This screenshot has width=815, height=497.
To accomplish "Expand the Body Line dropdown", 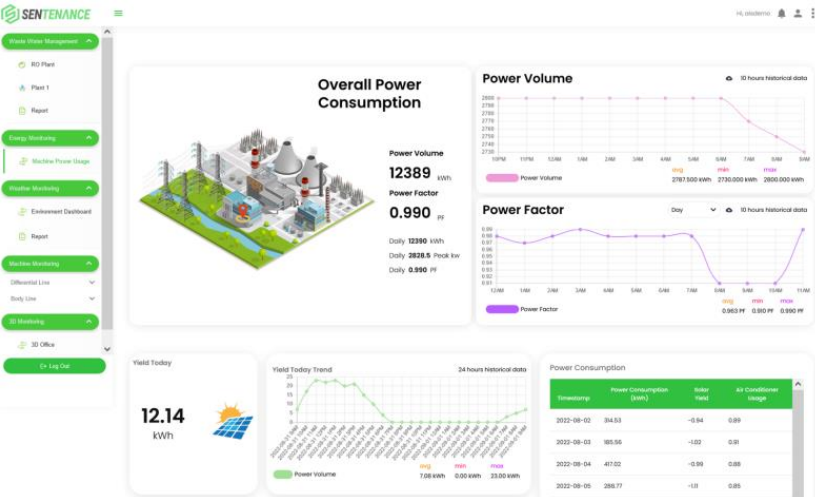I will pos(92,298).
